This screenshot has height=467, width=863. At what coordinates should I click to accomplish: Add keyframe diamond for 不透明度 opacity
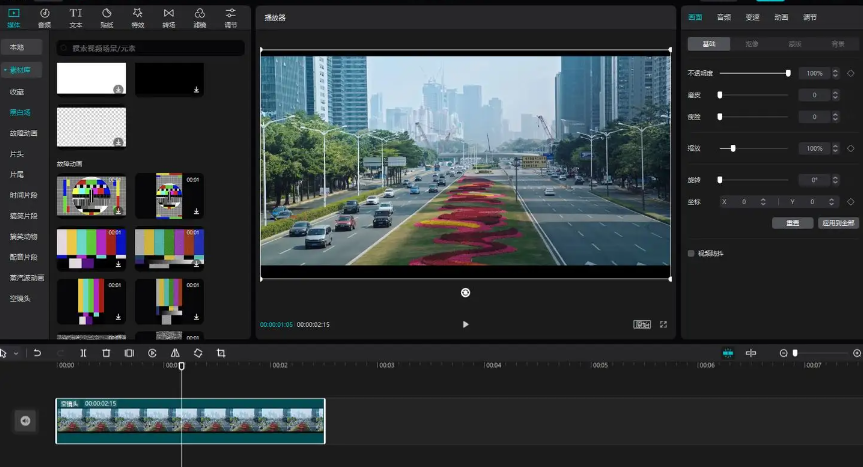851,73
